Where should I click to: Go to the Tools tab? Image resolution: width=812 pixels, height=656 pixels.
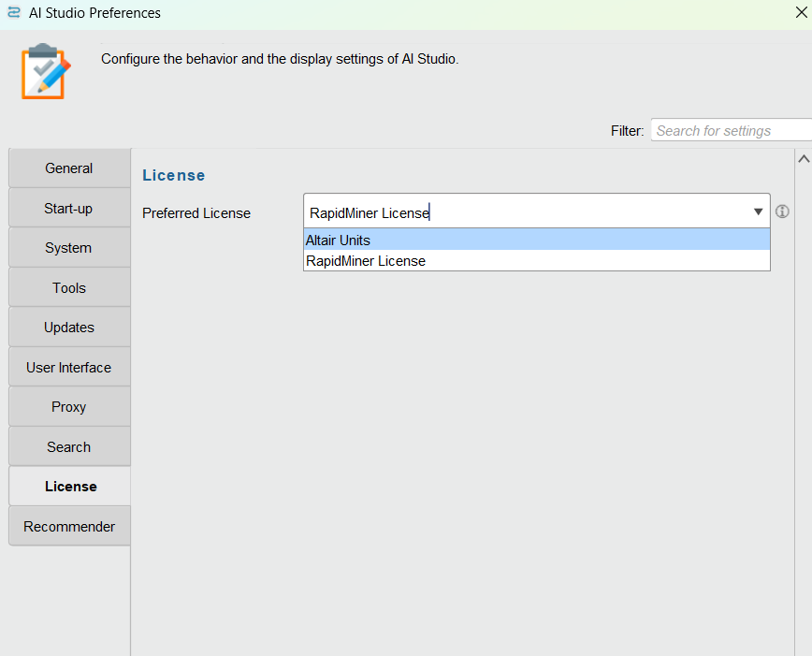69,287
